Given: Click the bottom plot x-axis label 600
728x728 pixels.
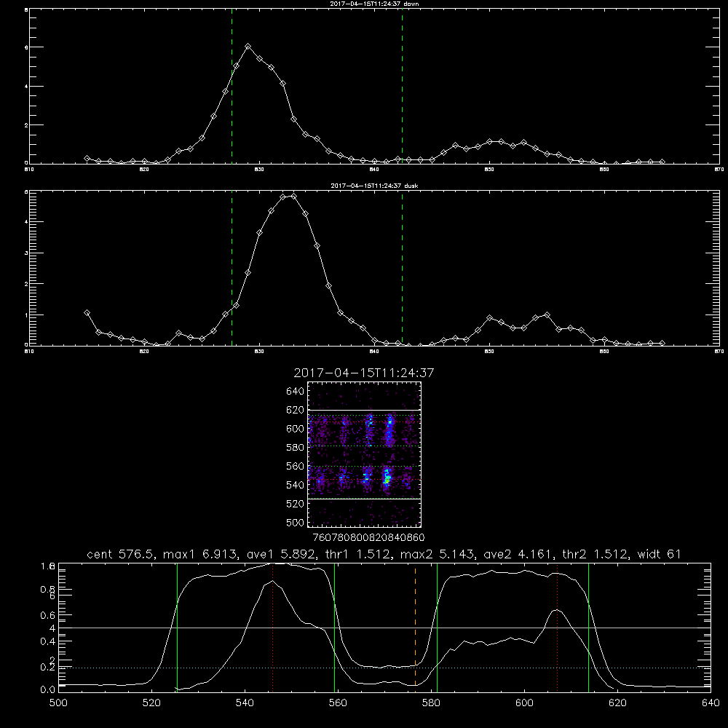Looking at the screenshot, I should click(x=524, y=703).
